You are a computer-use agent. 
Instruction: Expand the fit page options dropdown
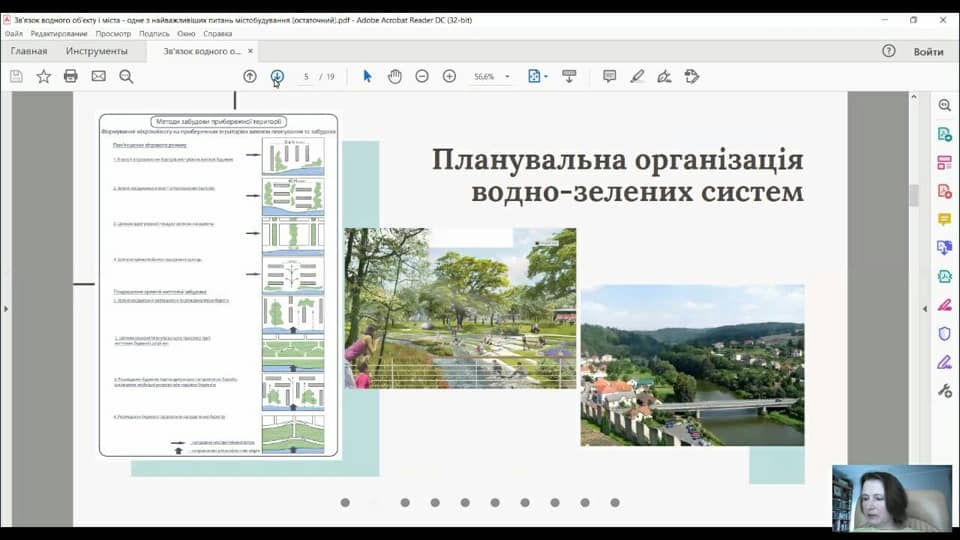pos(546,77)
